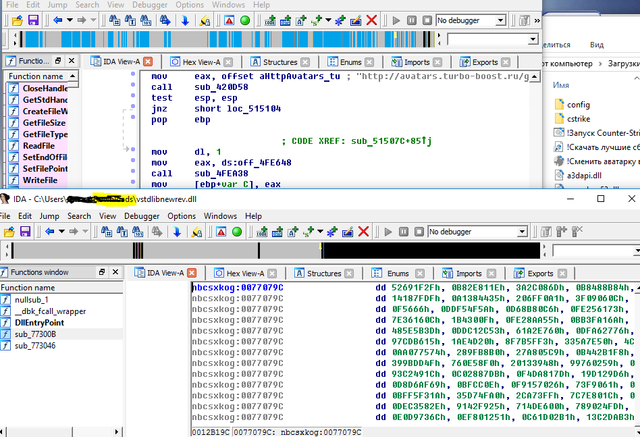Viewport: 640px width, 437px height.
Task: Open config folder in Explorer window
Action: pyautogui.click(x=573, y=104)
